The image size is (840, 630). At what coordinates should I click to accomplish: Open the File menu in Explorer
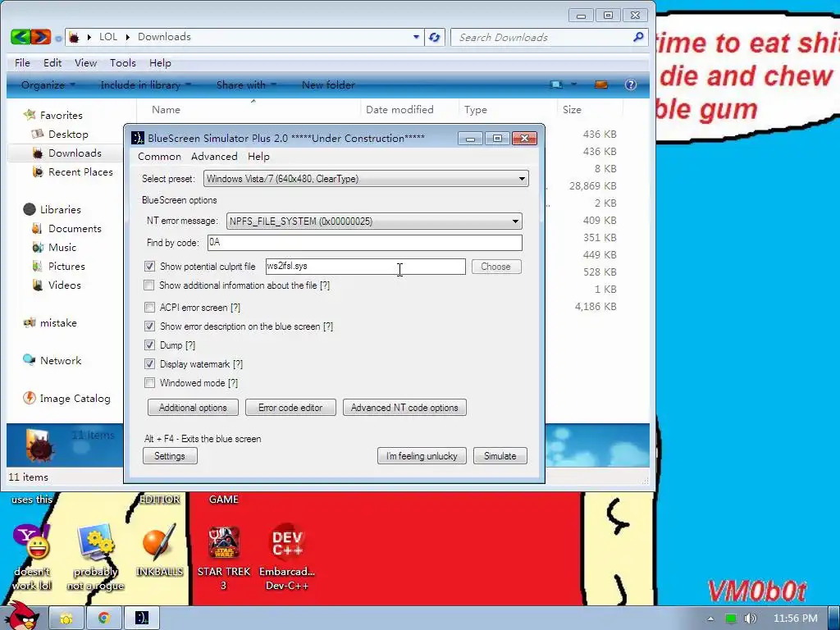pos(22,62)
